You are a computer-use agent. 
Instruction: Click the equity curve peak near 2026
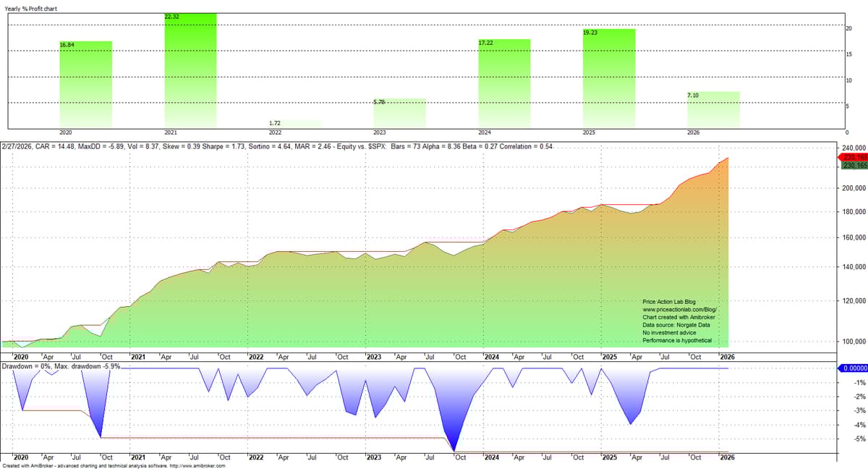click(727, 159)
